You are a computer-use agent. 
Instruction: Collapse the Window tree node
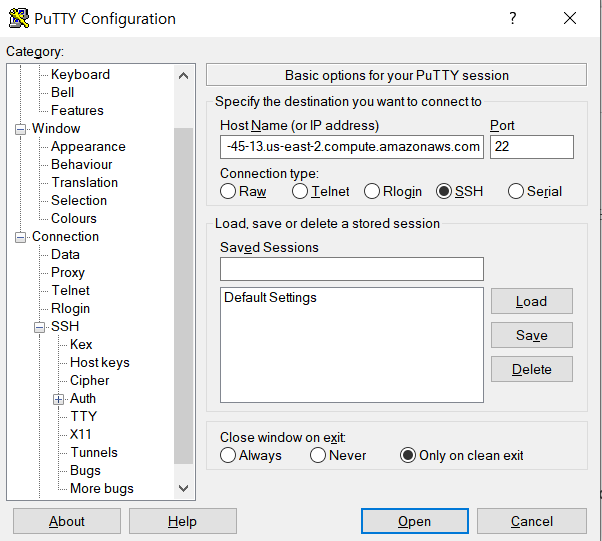[x=20, y=129]
